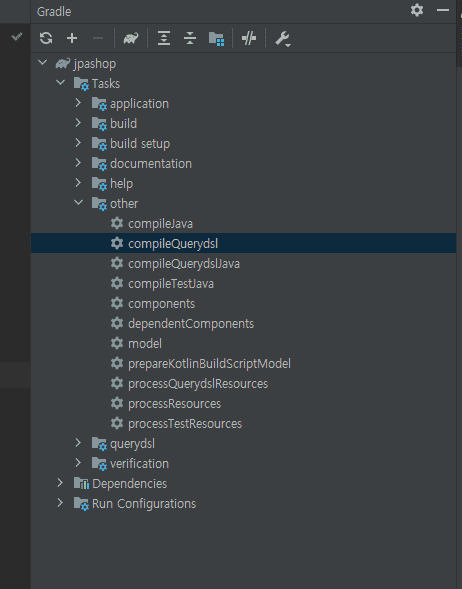Collapse all nodes in Gradle tree
This screenshot has width=462, height=589.
190,38
